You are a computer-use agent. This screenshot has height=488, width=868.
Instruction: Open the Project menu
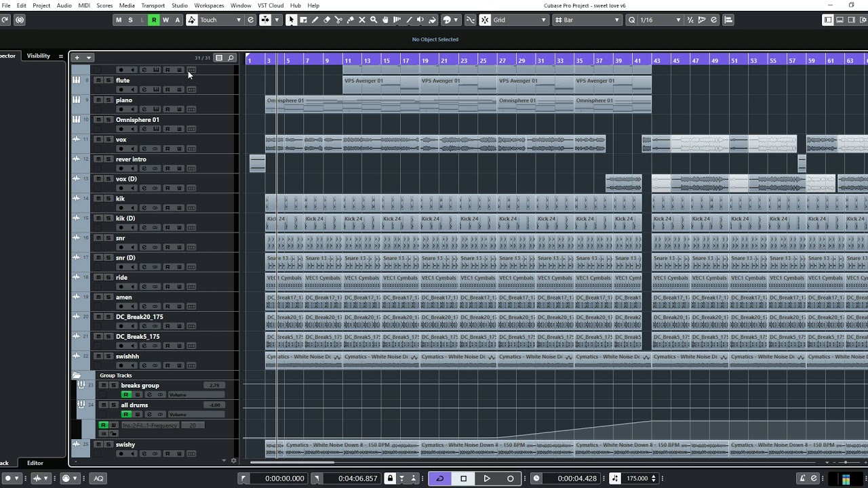click(x=41, y=5)
